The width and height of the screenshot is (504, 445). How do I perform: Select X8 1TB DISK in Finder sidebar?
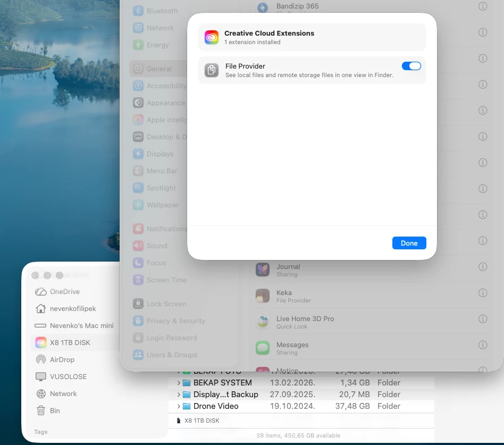(x=74, y=343)
